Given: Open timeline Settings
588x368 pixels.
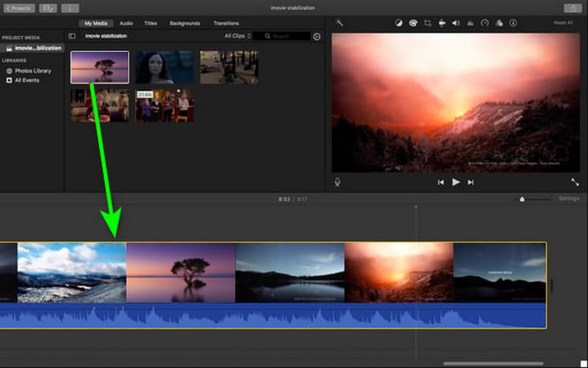Looking at the screenshot, I should (x=569, y=198).
